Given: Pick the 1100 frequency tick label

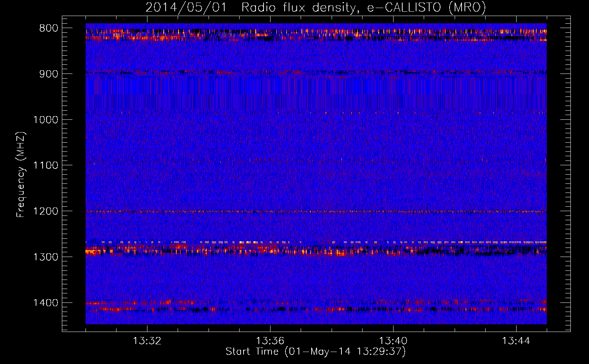Looking at the screenshot, I should [46, 166].
